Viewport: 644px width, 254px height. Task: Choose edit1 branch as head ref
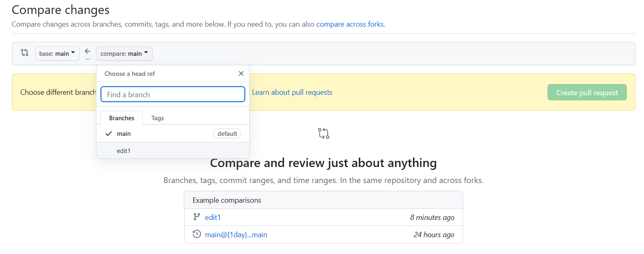(x=124, y=151)
